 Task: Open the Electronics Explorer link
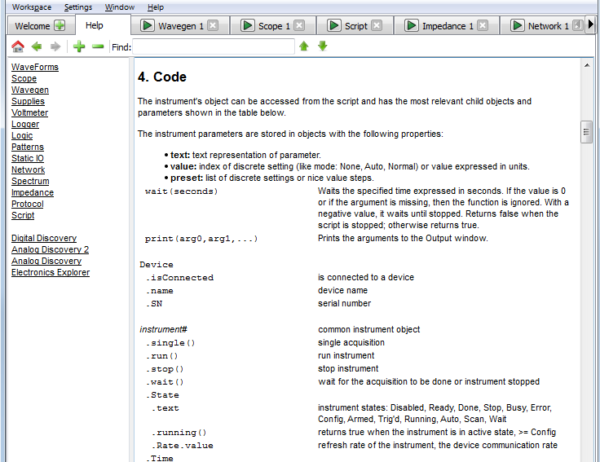coord(51,273)
